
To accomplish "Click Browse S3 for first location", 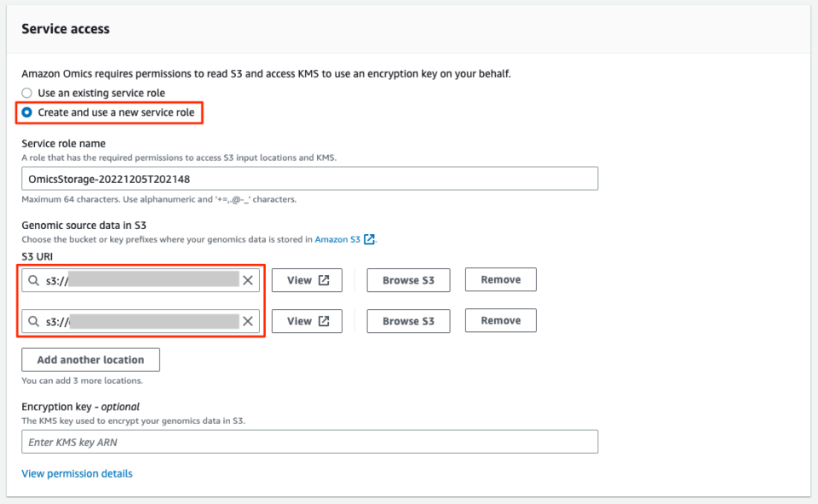I will 408,280.
